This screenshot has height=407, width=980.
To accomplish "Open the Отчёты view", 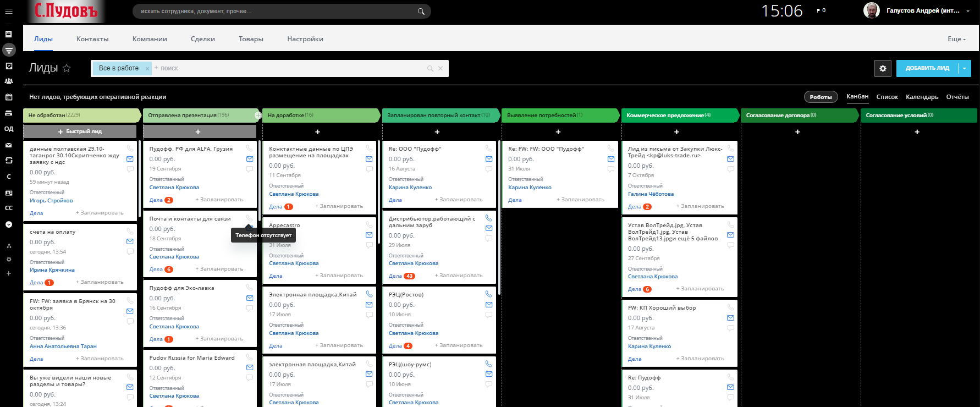I will click(x=957, y=97).
